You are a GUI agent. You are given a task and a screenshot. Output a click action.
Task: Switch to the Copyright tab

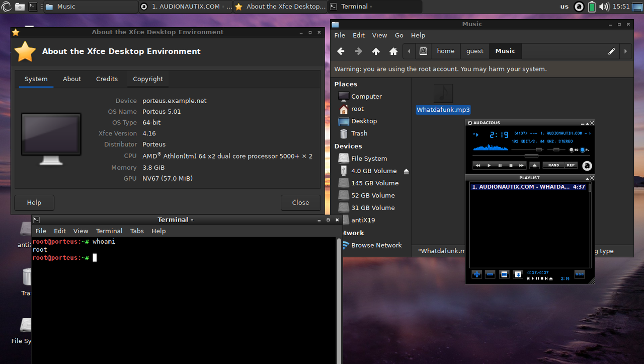148,79
